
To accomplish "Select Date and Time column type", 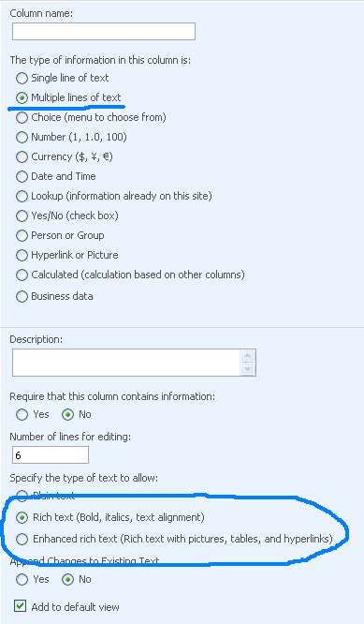I will 22,176.
